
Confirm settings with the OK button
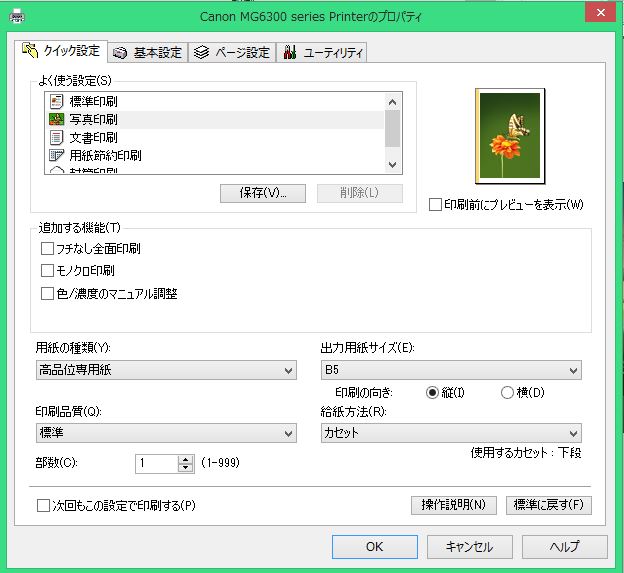pos(375,547)
